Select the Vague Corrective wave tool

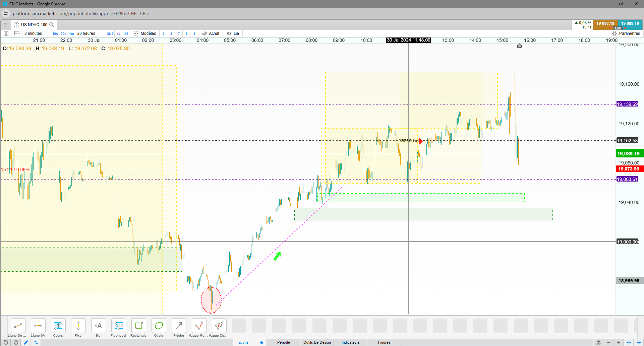click(x=219, y=326)
